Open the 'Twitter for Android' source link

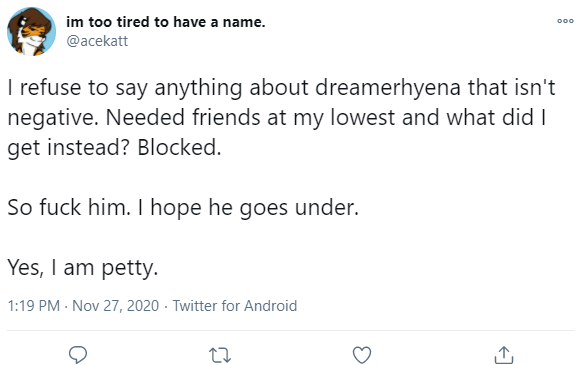click(235, 306)
